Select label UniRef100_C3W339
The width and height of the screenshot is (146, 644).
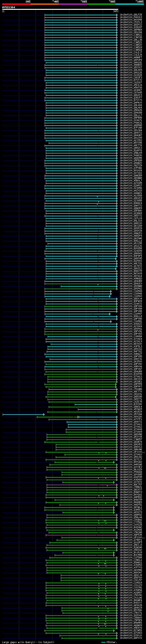(x=131, y=37)
